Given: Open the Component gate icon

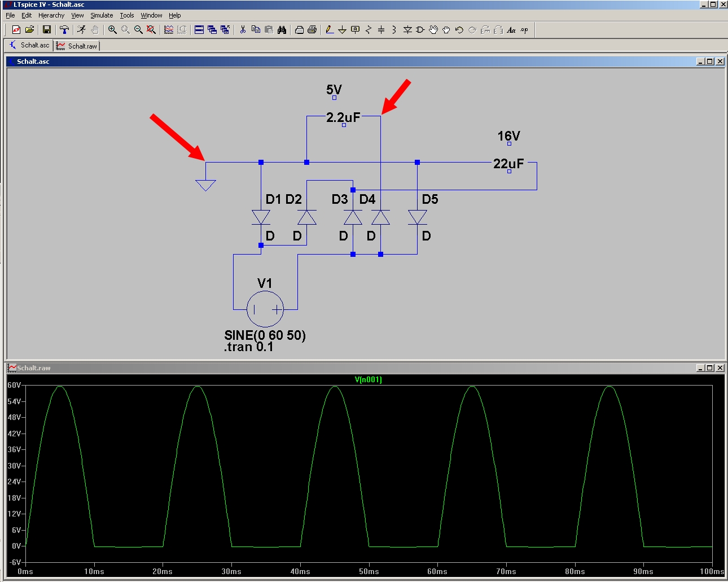Looking at the screenshot, I should pos(420,30).
